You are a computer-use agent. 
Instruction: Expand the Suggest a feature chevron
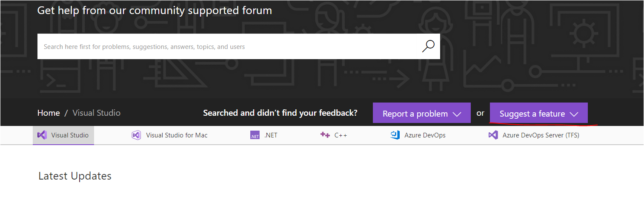pos(574,114)
